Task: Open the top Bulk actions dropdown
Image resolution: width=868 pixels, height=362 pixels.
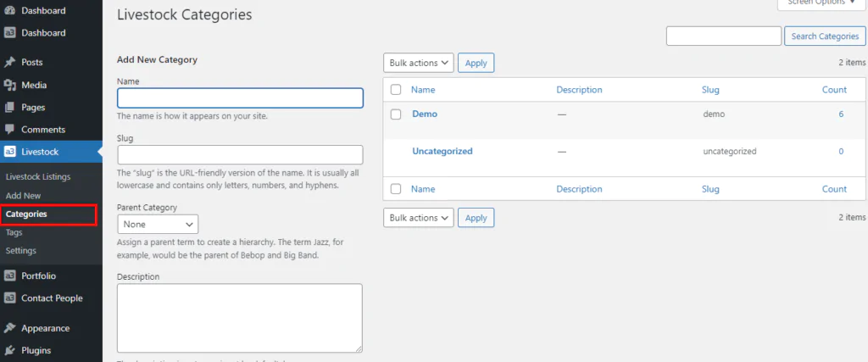Action: tap(419, 63)
